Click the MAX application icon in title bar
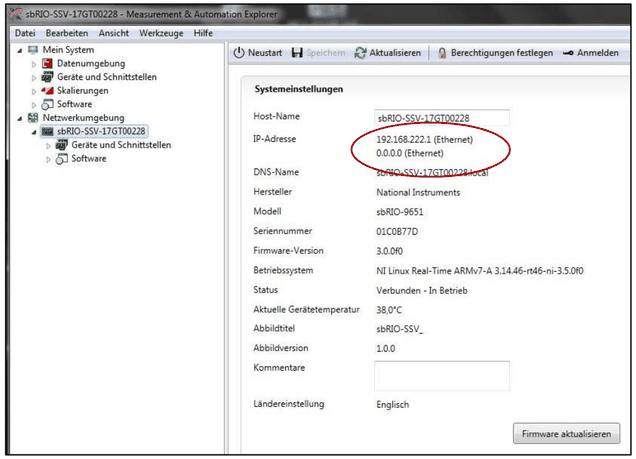This screenshot has width=636, height=459. (16, 14)
